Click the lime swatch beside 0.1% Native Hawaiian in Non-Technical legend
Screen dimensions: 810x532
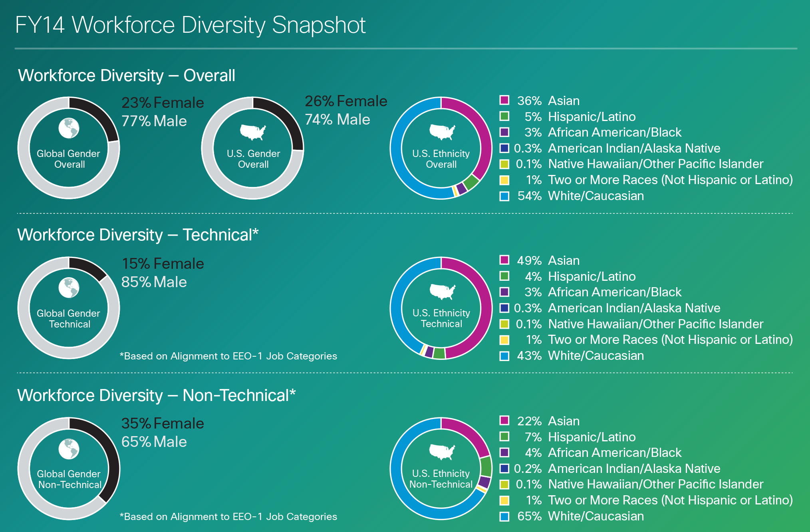[504, 484]
